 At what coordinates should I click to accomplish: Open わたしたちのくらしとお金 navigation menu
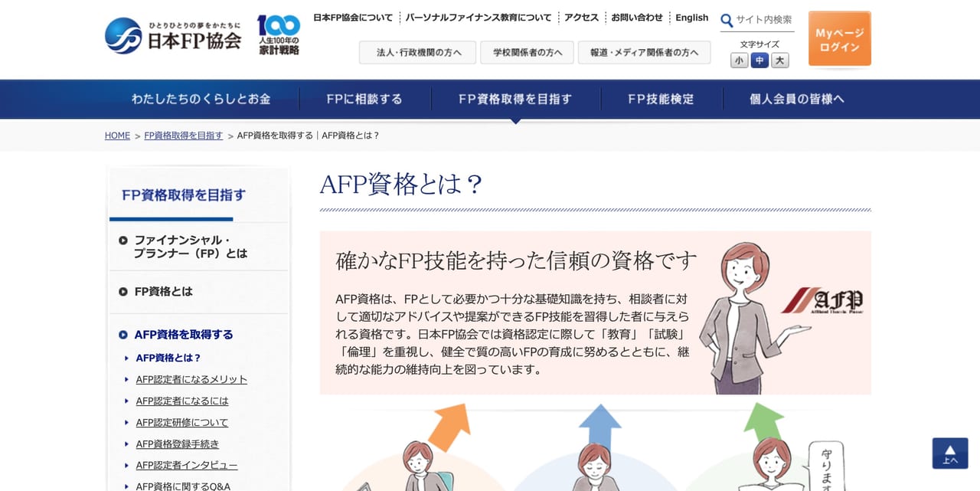(201, 99)
